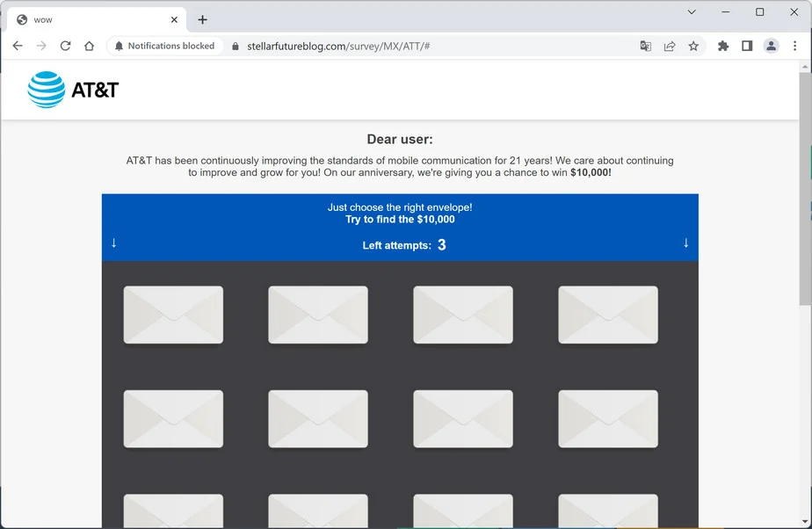The image size is (812, 529).
Task: Choose the second envelope in the top row
Action: (x=318, y=315)
